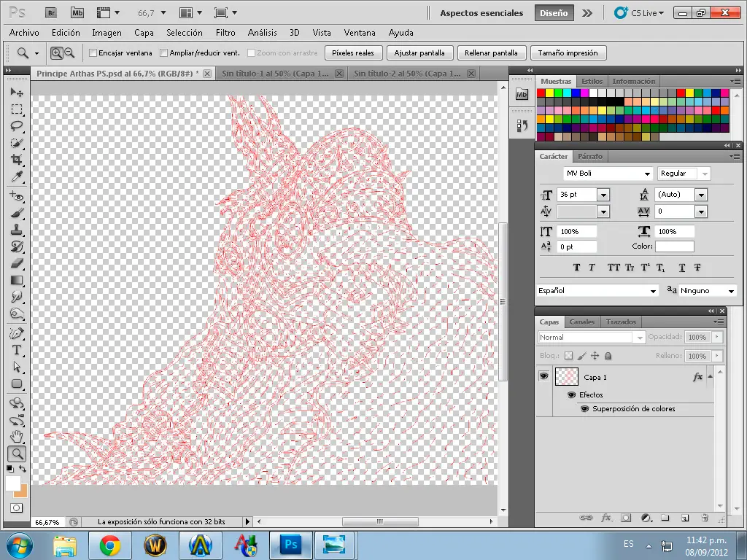Image resolution: width=747 pixels, height=560 pixels.
Task: Open the MV Boli font dropdown
Action: (x=646, y=174)
